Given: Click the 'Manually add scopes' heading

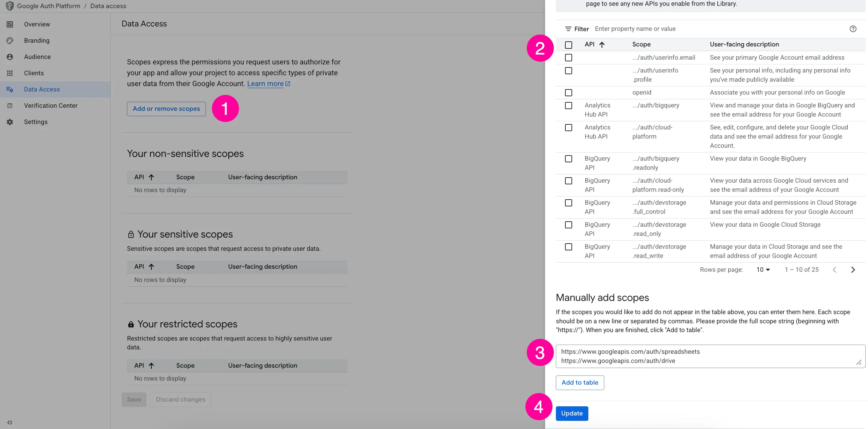Looking at the screenshot, I should pyautogui.click(x=602, y=298).
